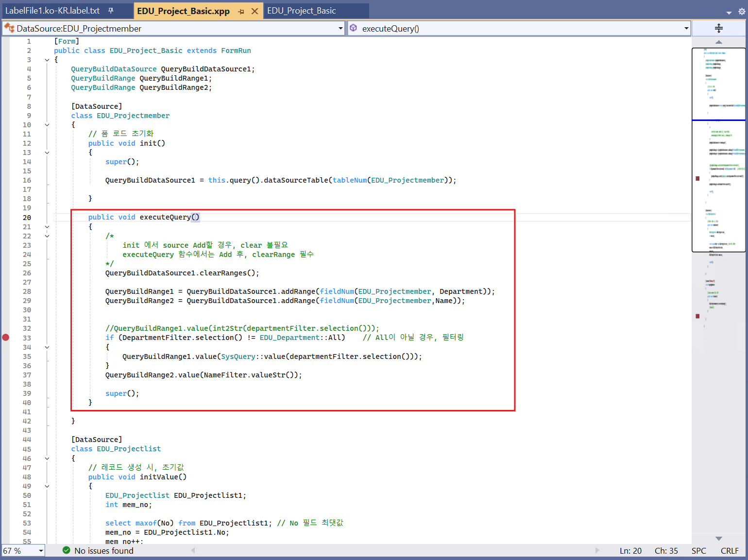Screen dimensions: 748x560
Task: Click the CRLF line ending indicator
Action: tap(730, 551)
